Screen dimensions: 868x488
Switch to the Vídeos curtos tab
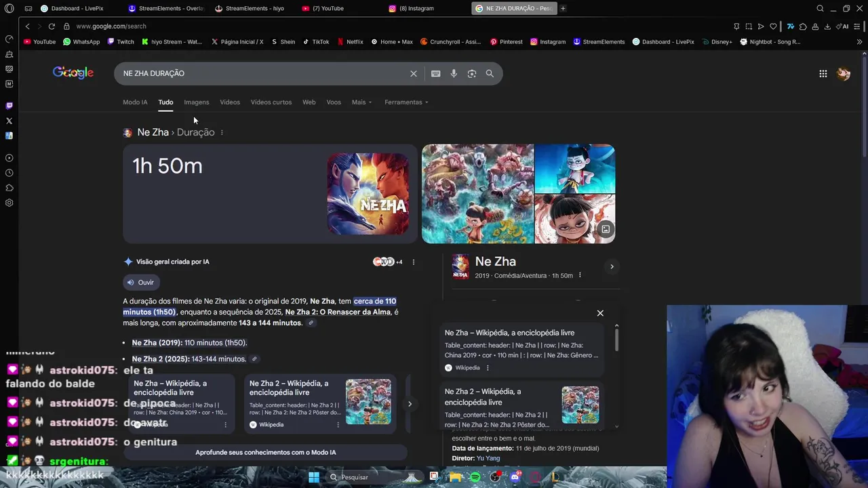tap(271, 102)
